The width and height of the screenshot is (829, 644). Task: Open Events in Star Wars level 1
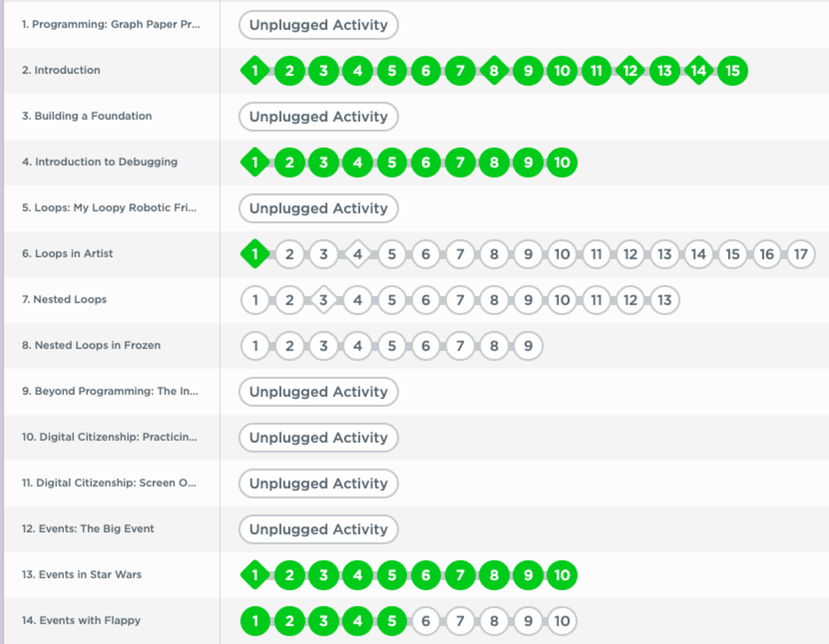[x=255, y=575]
